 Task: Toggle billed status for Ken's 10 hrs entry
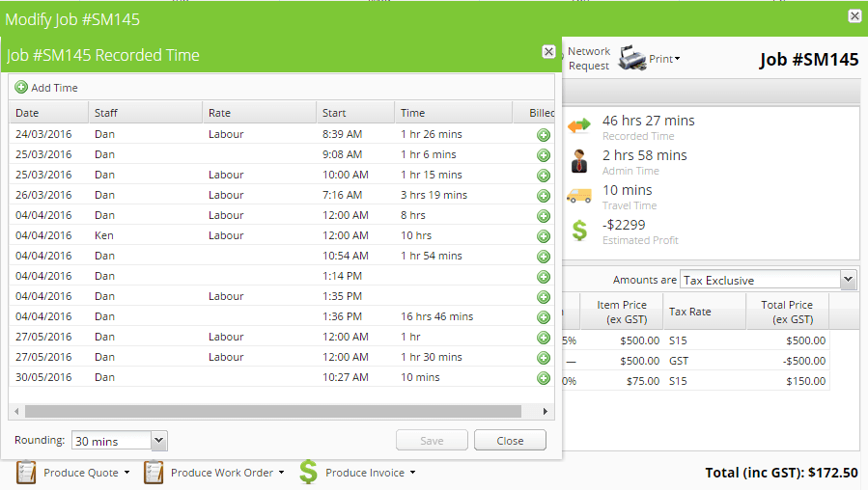click(x=544, y=236)
